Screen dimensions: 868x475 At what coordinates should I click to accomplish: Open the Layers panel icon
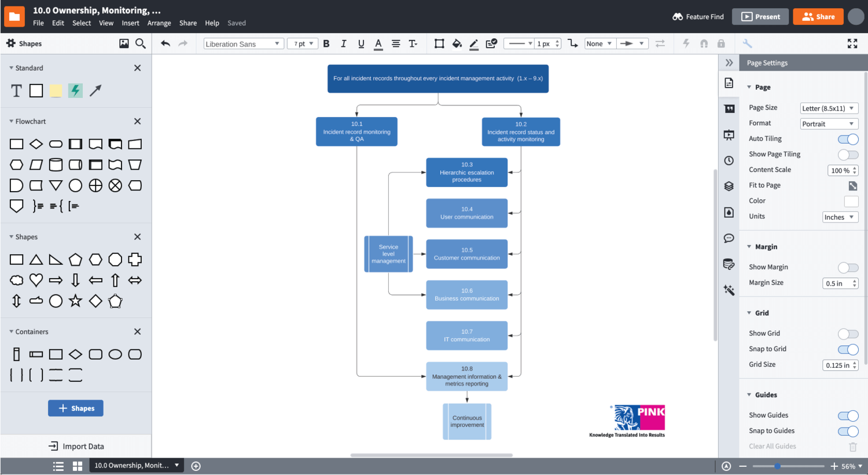click(x=729, y=186)
